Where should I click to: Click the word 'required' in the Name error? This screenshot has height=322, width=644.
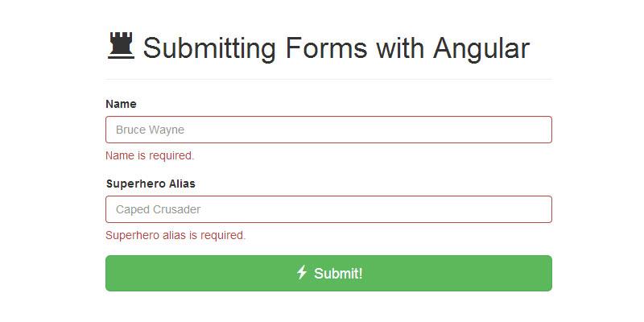[170, 155]
